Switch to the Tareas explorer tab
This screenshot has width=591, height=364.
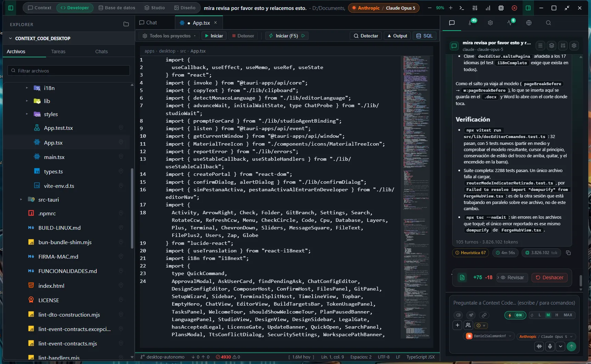[x=58, y=52]
